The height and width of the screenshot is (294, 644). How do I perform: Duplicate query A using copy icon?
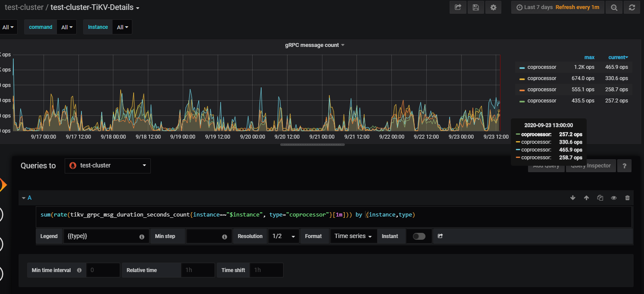[x=600, y=198]
